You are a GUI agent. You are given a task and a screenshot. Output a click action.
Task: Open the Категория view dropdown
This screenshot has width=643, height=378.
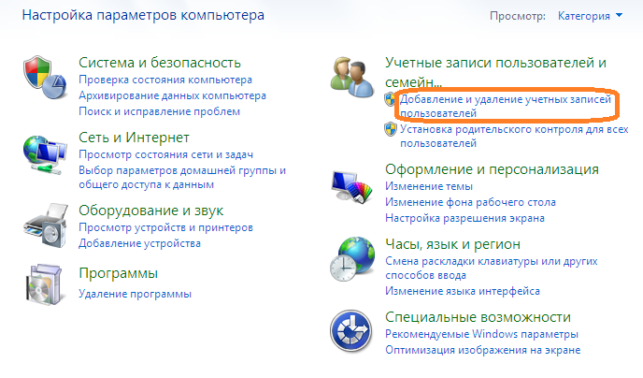click(590, 16)
